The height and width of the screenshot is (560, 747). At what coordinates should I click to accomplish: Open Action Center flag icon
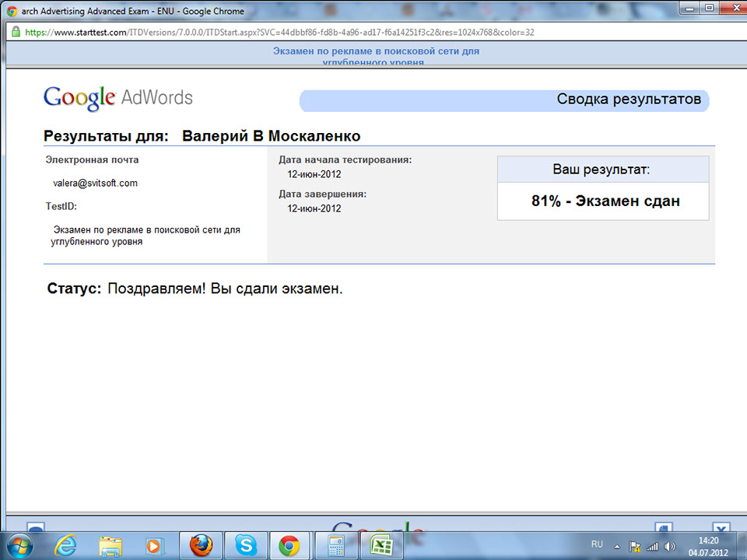[635, 547]
